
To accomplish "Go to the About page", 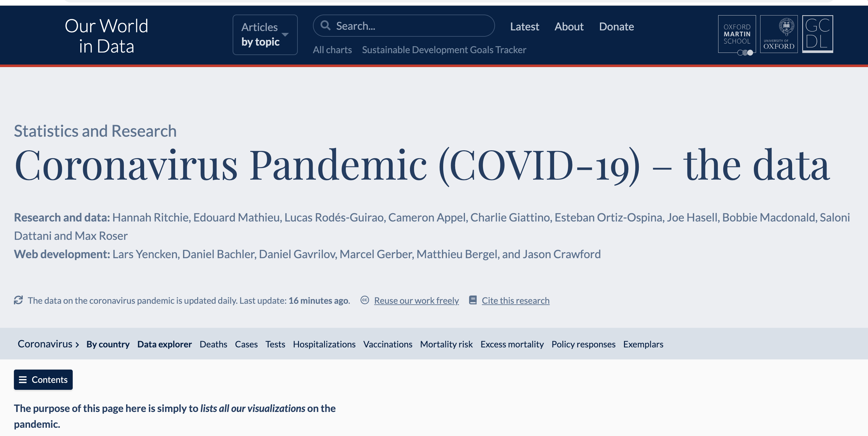I will [569, 26].
